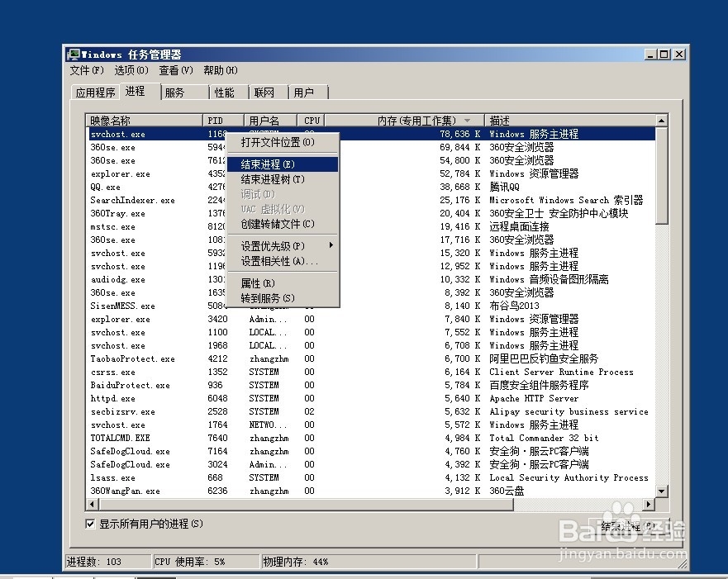The image size is (728, 579).
Task: Select the SearchIndexer.exe process
Action: point(371,200)
